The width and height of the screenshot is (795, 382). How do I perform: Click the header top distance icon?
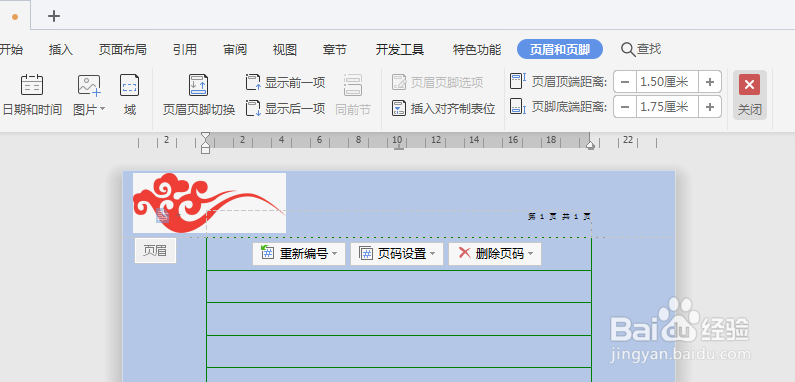pos(518,81)
